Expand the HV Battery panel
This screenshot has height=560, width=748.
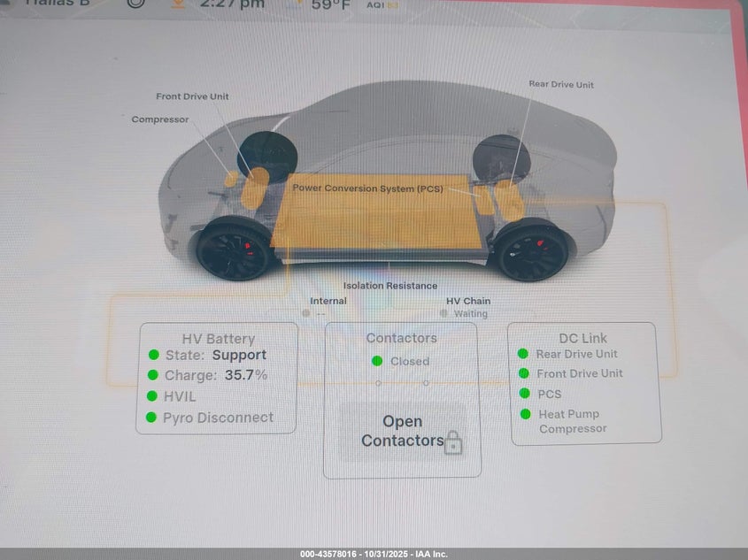coord(217,338)
